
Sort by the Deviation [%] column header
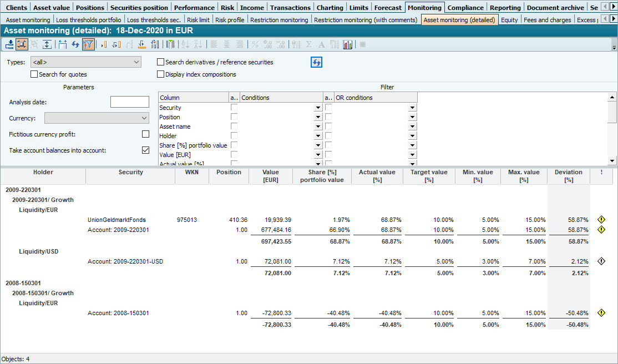click(568, 176)
